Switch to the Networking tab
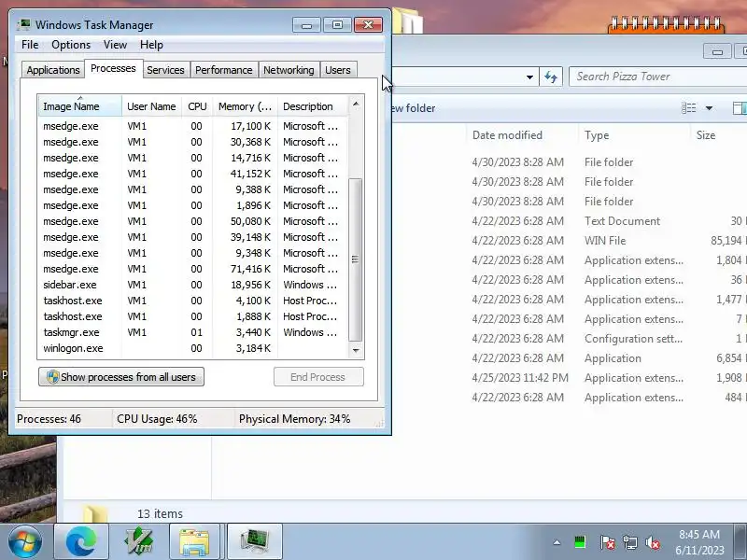The image size is (747, 560). 289,70
